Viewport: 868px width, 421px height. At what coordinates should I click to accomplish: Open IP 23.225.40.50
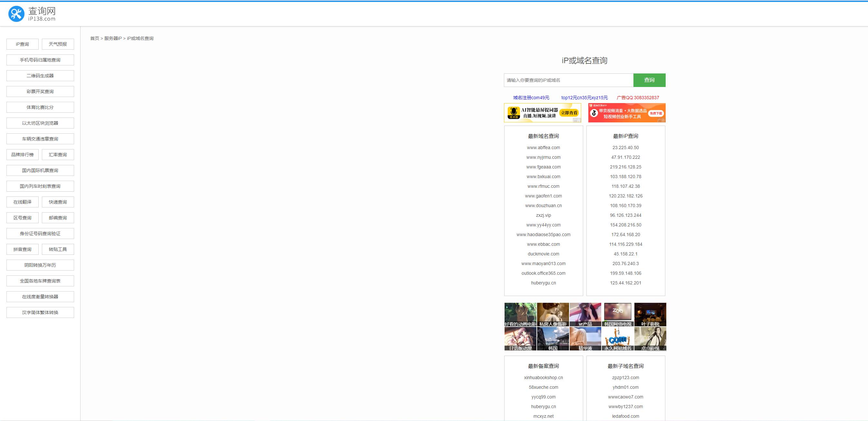(626, 148)
